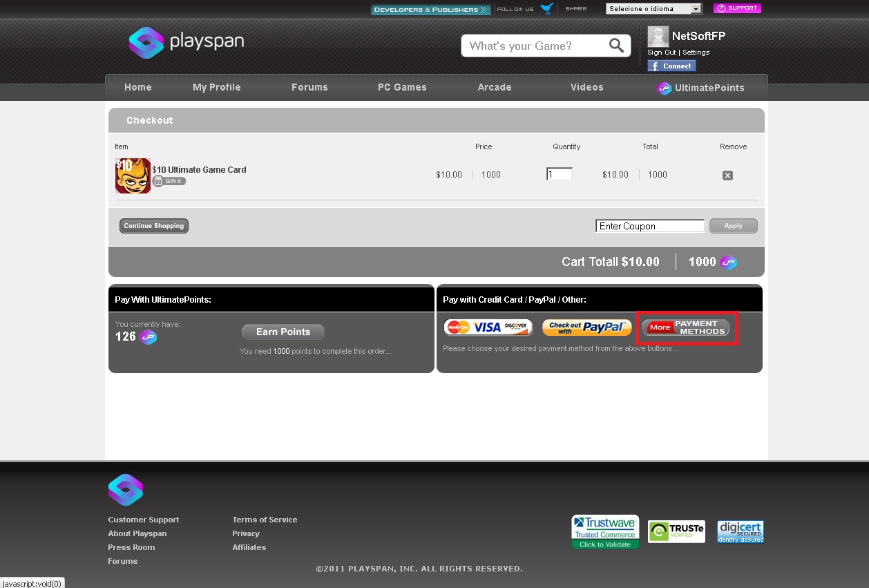Click the Sign Out link

(662, 53)
